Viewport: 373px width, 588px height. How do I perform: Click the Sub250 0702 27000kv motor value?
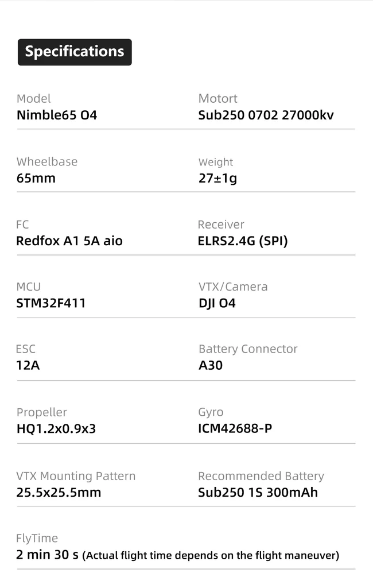266,115
